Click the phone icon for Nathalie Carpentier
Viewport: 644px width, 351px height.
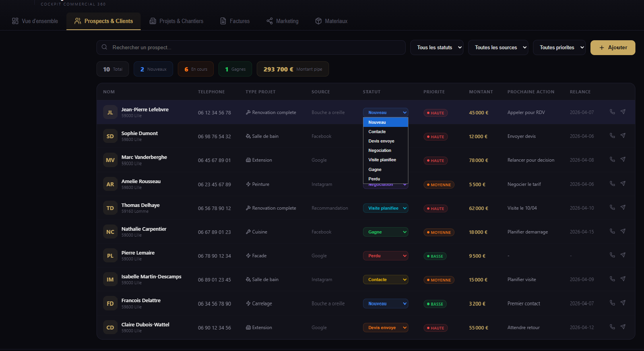tap(612, 231)
